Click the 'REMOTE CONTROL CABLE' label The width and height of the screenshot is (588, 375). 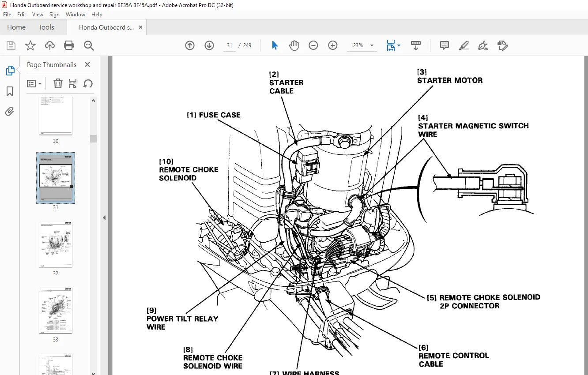[454, 360]
